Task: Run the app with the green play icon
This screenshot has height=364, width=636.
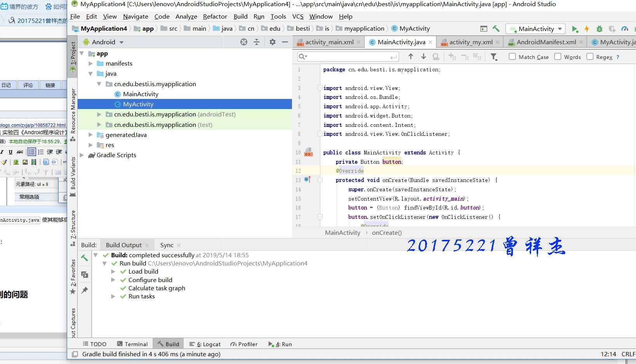Action: (x=575, y=29)
